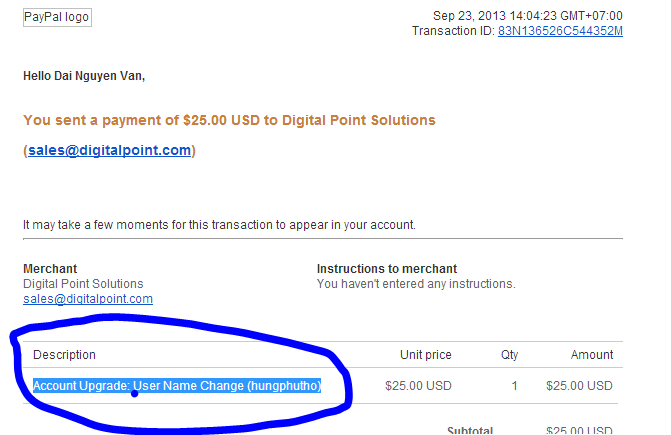This screenshot has height=435, width=671.
Task: Open the merchant email link under Merchant
Action: (x=88, y=299)
